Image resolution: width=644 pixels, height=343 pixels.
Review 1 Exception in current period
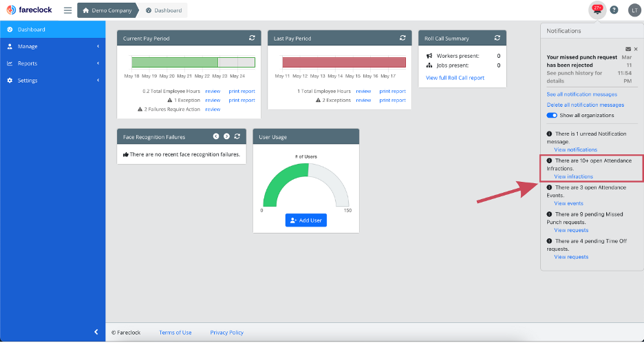tap(213, 101)
